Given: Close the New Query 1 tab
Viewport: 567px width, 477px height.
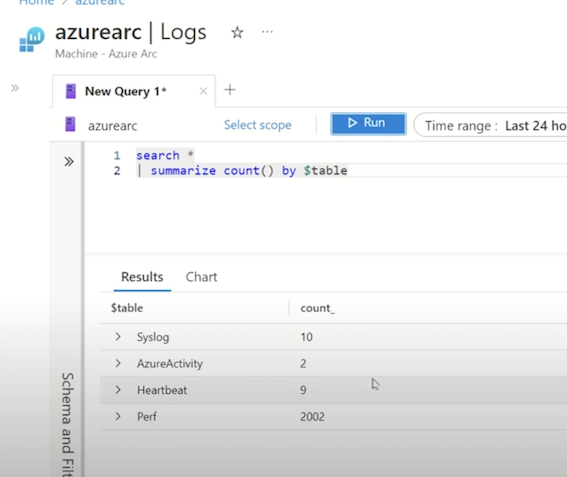Looking at the screenshot, I should click(203, 91).
